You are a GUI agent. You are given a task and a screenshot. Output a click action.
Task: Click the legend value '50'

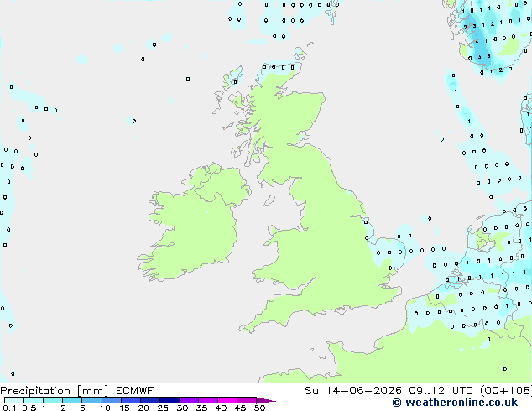[260, 408]
